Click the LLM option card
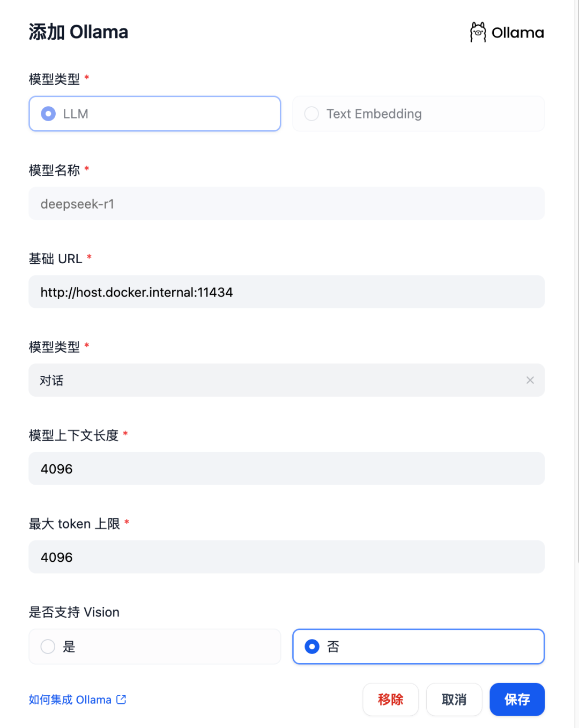This screenshot has height=728, width=579. click(154, 114)
